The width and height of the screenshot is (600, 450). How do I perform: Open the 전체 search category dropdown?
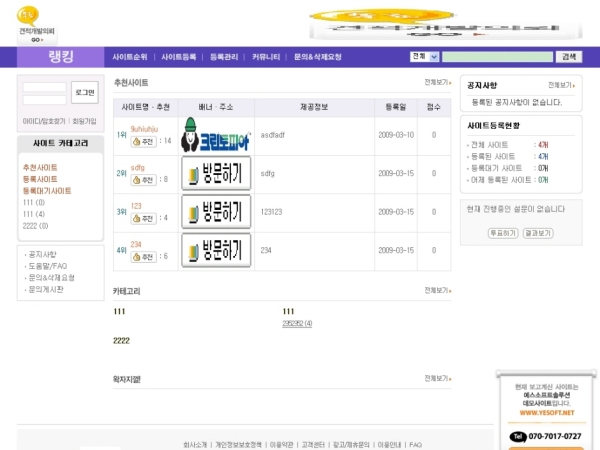[425, 58]
